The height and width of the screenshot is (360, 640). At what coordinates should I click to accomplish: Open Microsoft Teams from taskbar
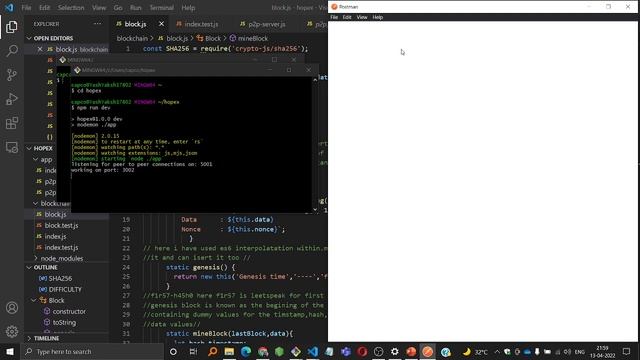346,351
